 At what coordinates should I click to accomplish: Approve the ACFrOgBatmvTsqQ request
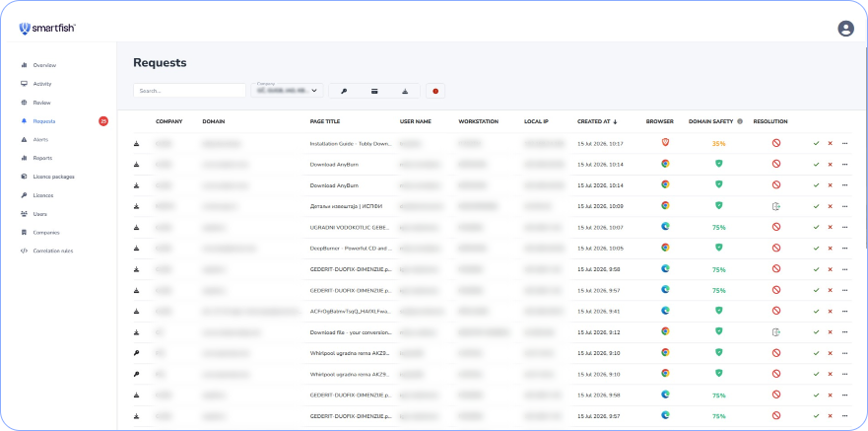pyautogui.click(x=816, y=312)
